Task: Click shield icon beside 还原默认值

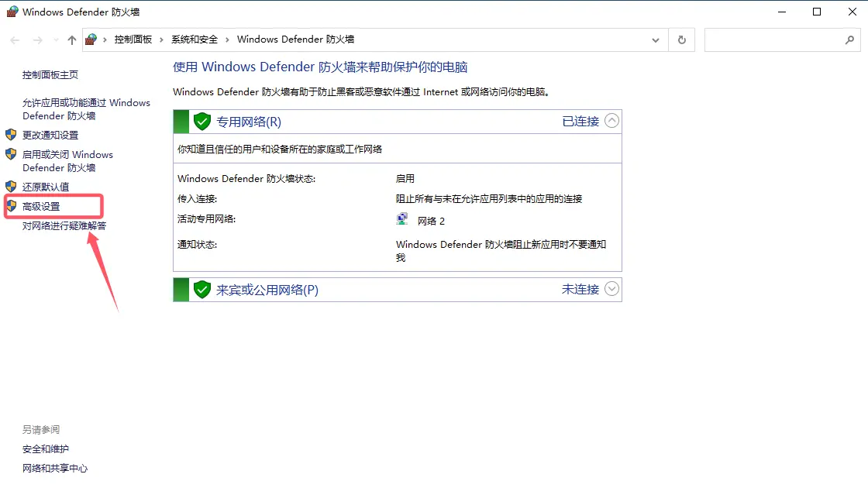Action: click(x=11, y=187)
